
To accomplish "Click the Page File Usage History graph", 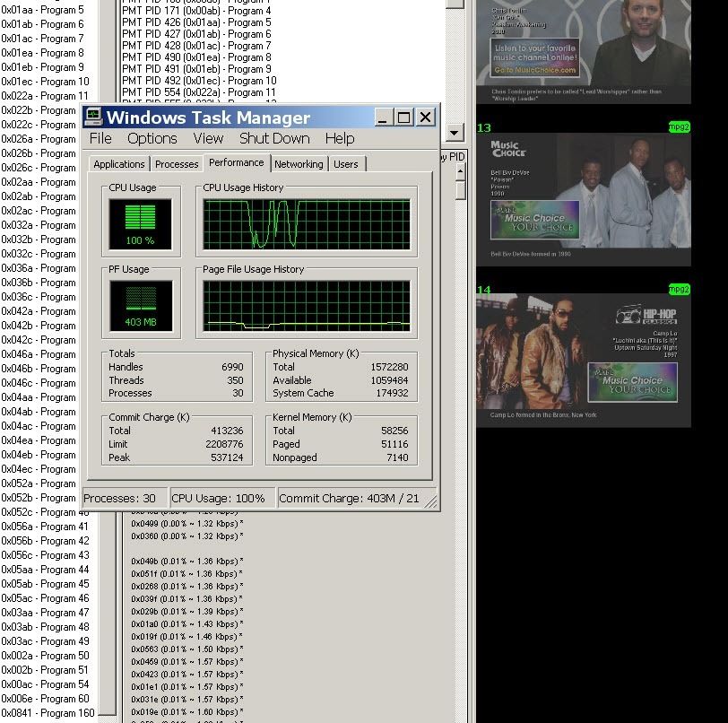I will coord(307,306).
